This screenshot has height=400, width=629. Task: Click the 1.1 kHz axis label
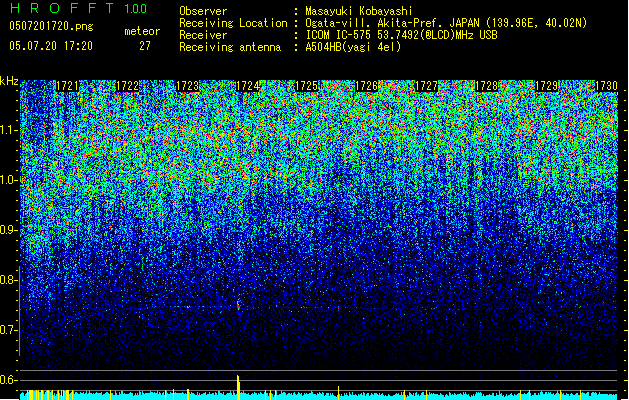(9, 130)
